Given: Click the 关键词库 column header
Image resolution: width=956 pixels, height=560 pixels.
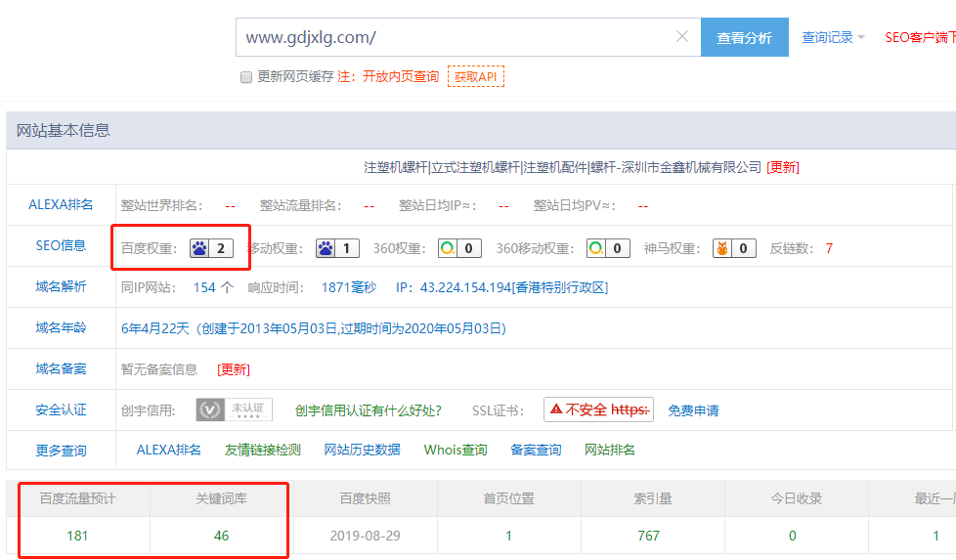Looking at the screenshot, I should [221, 498].
